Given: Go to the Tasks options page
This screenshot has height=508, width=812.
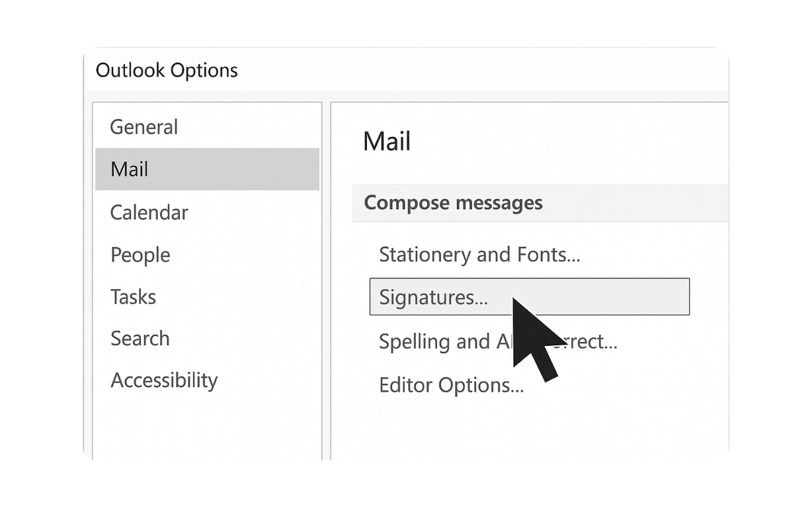Looking at the screenshot, I should [x=133, y=297].
